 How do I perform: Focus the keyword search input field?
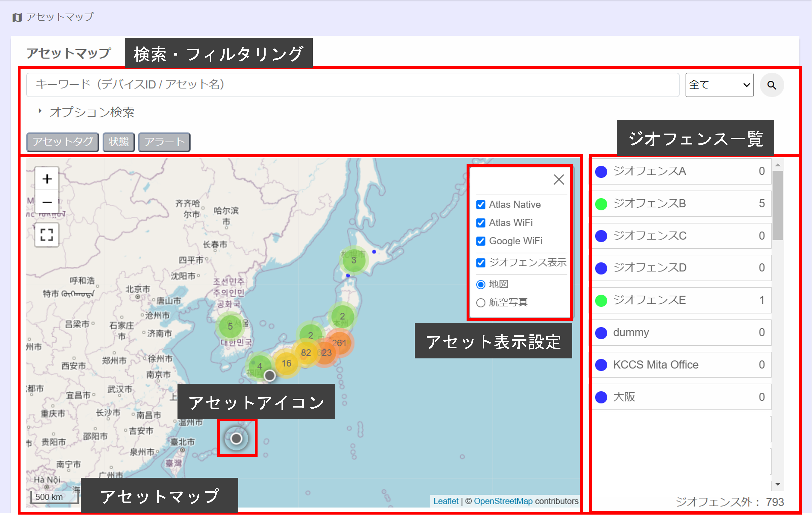[x=353, y=85]
